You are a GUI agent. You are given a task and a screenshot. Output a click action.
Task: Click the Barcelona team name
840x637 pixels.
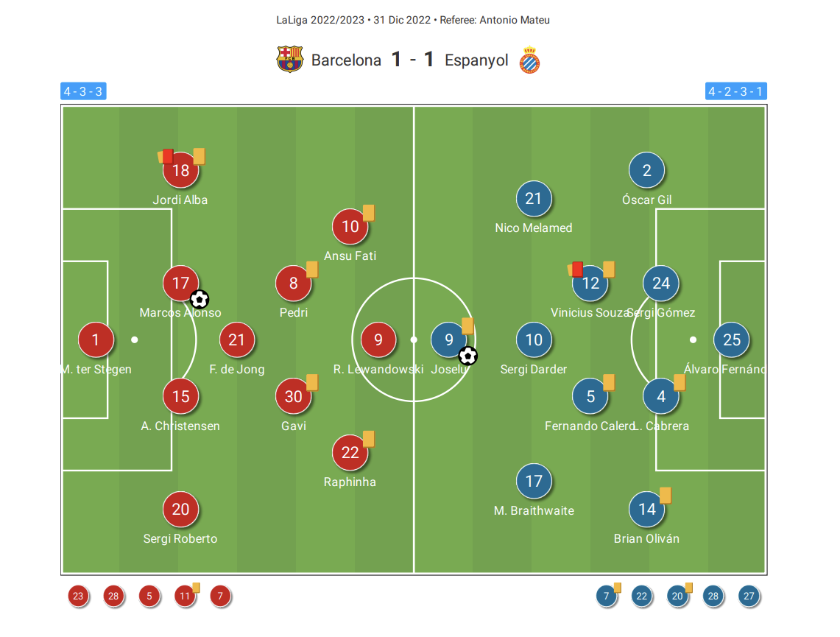(x=346, y=60)
